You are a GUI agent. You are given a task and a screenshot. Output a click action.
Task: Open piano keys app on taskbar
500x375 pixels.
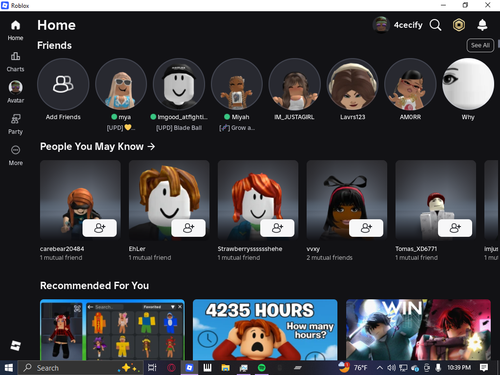207,368
